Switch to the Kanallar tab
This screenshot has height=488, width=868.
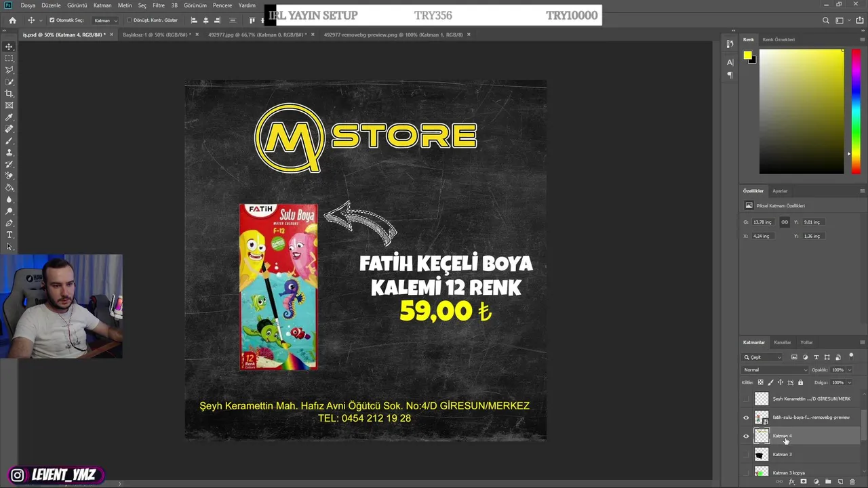coord(783,342)
